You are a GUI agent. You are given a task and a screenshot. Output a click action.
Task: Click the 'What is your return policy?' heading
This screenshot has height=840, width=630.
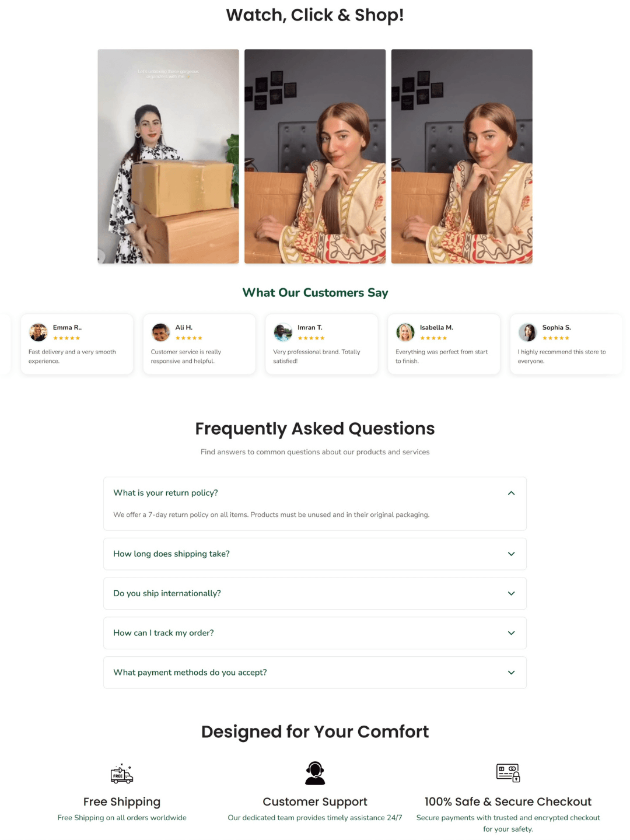point(166,493)
